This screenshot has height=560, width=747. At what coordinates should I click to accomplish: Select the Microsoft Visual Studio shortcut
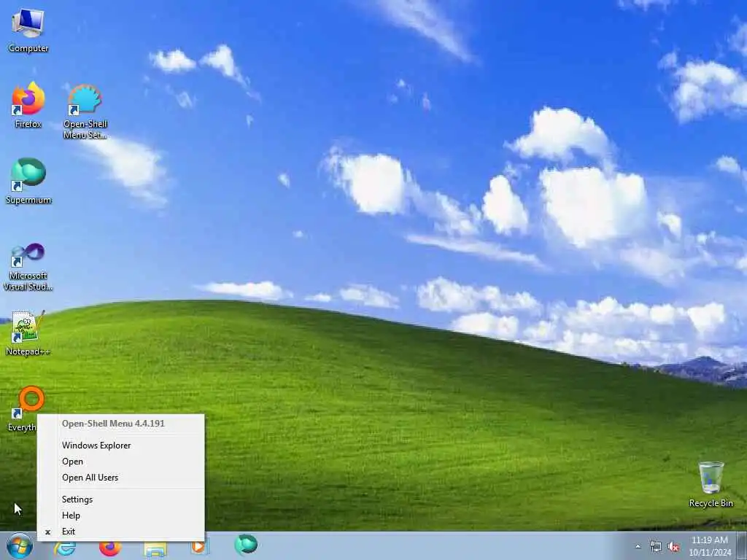(28, 267)
